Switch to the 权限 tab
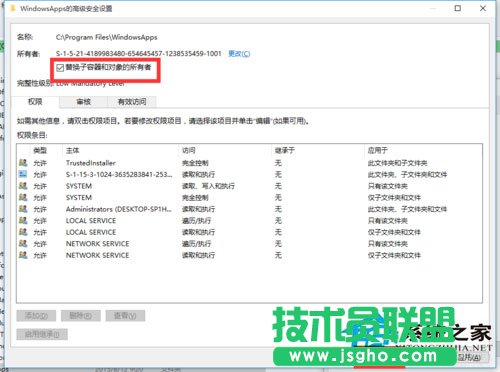This screenshot has height=372, width=500. click(35, 102)
